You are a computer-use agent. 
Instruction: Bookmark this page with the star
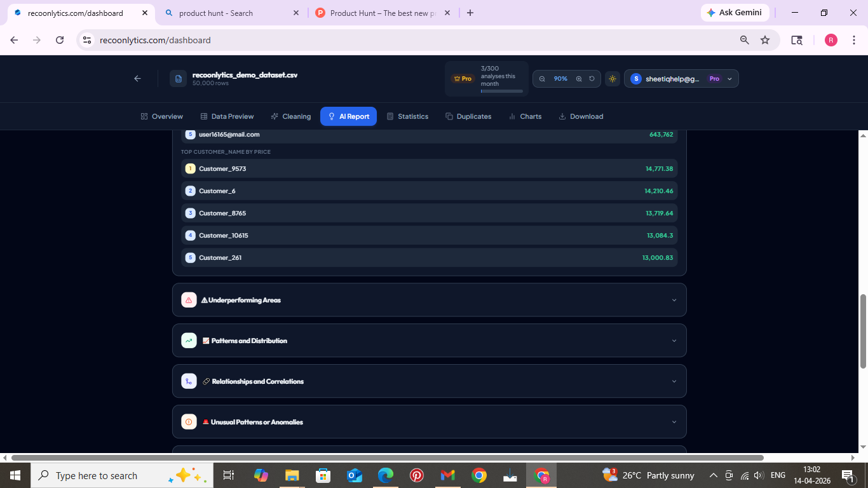(765, 40)
